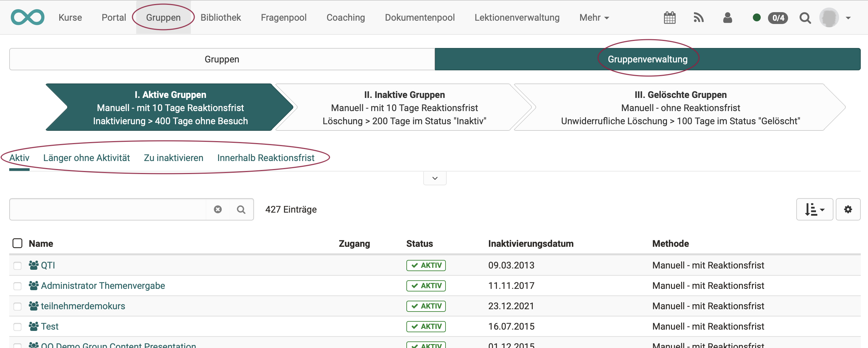Switch to the Gruppenverwaltung tab
The width and height of the screenshot is (868, 348).
647,59
